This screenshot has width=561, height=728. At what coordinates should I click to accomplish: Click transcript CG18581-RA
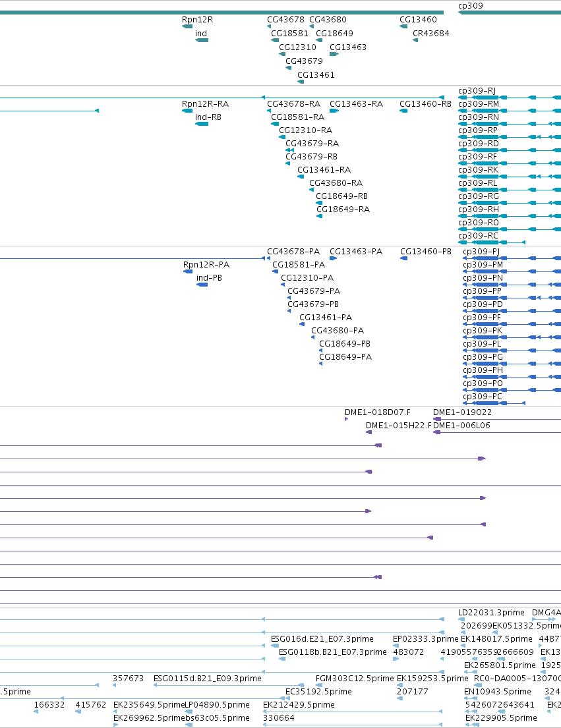[298, 117]
